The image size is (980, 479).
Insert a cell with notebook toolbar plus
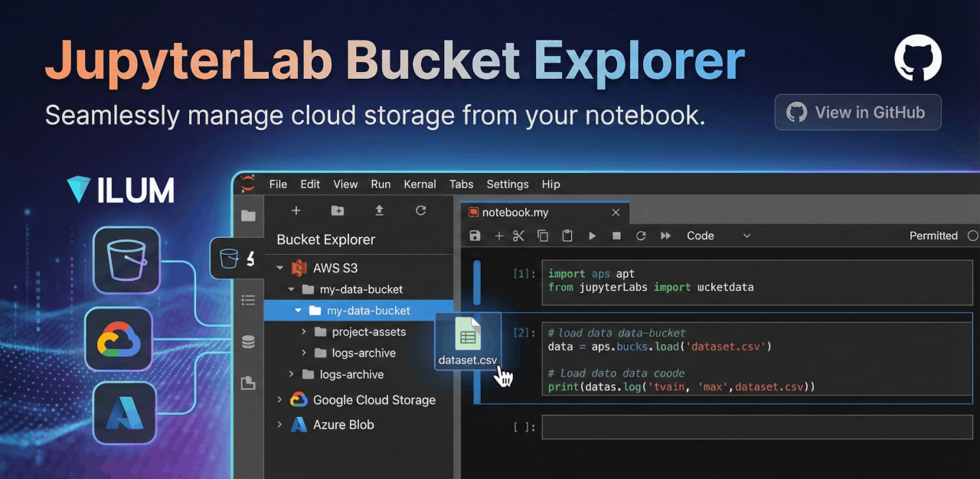coord(498,236)
